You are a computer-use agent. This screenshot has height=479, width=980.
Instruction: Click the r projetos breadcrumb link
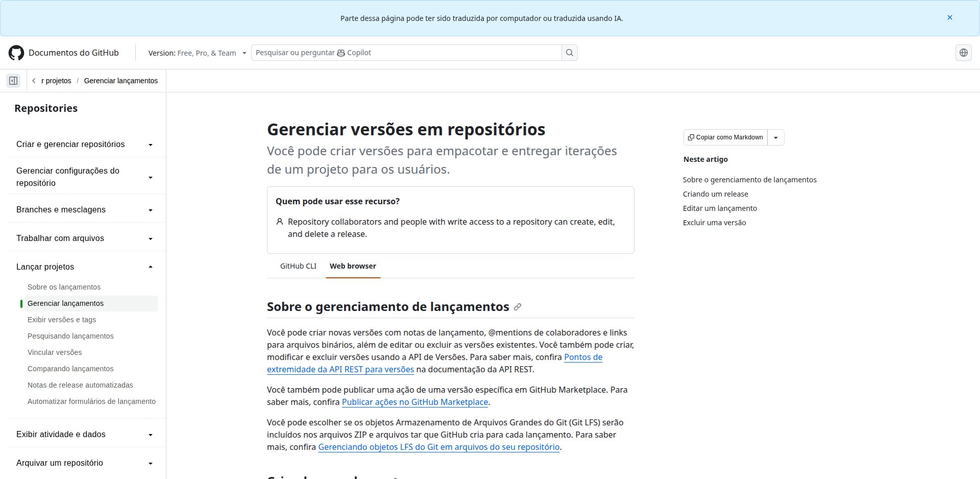click(56, 81)
